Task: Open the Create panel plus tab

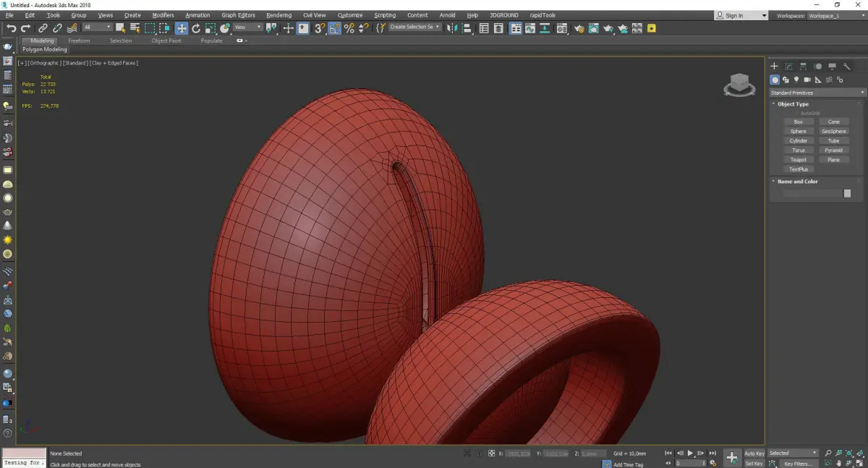Action: (774, 67)
